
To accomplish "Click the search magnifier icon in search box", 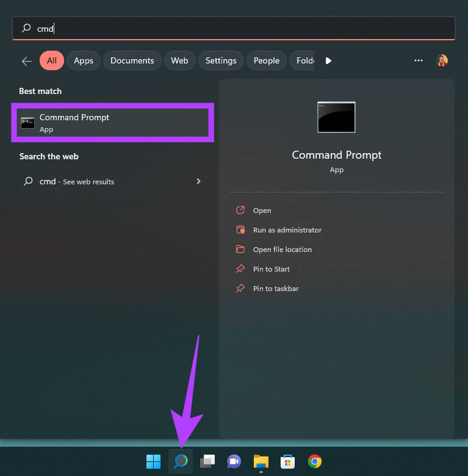I will (26, 28).
